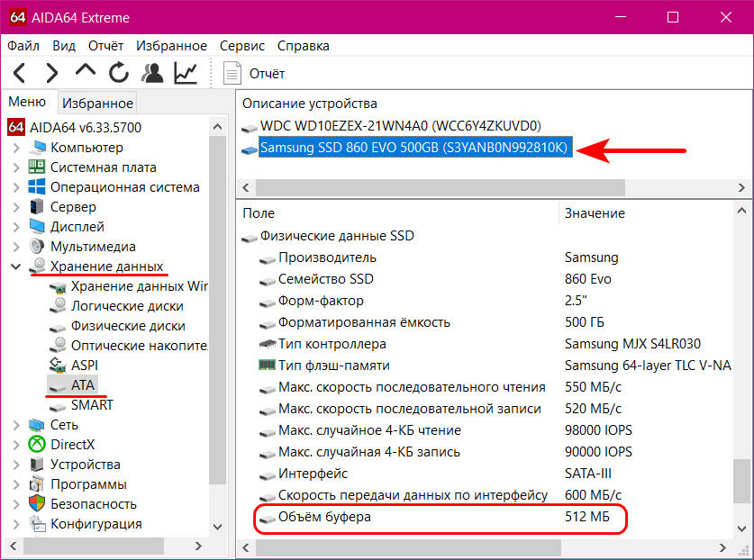
Task: Switch to the Избранное tab in the sidebar
Action: pos(97,103)
